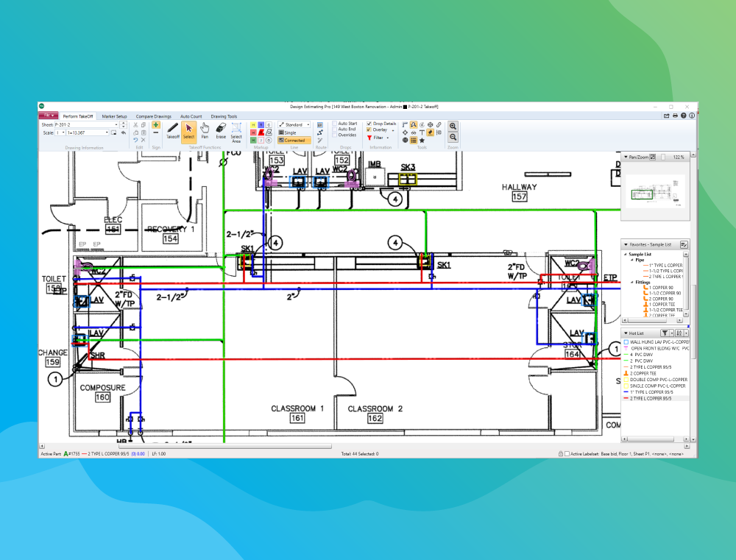Screen dimensions: 736x560
Task: Click the zoom in magnifier
Action: coord(453,126)
